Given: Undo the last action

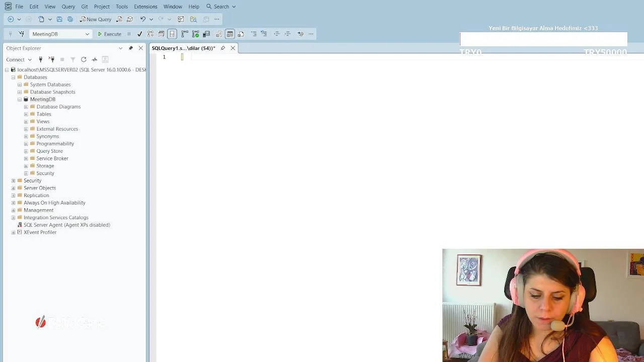Looking at the screenshot, I should 143,19.
